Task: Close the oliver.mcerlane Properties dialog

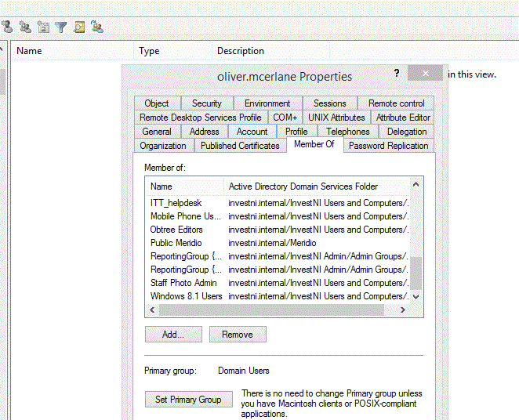Action: 426,73
